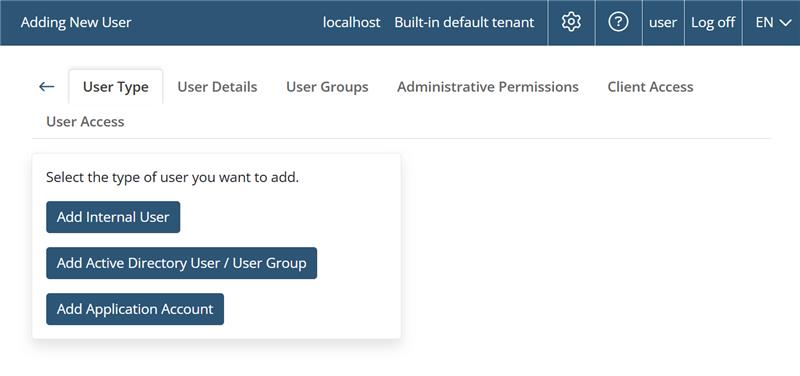Screen dimensions: 800x376
Task: Select the Built-in default tenant label
Action: tap(464, 22)
